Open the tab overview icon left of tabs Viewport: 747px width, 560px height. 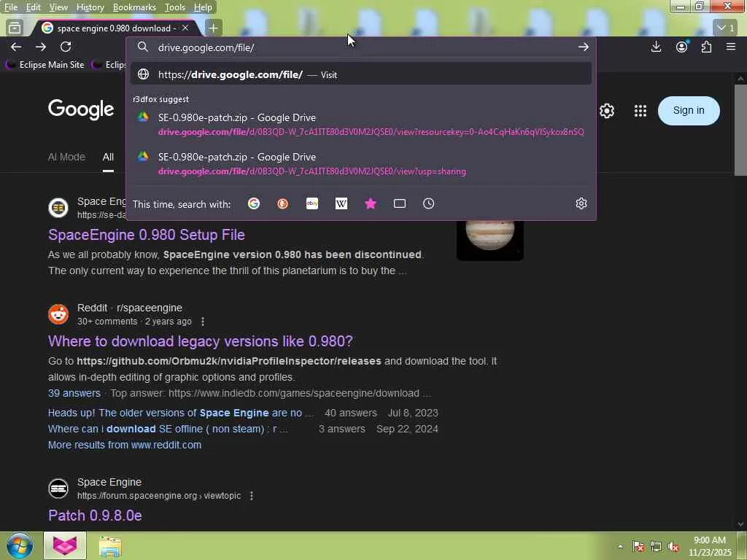(x=15, y=28)
